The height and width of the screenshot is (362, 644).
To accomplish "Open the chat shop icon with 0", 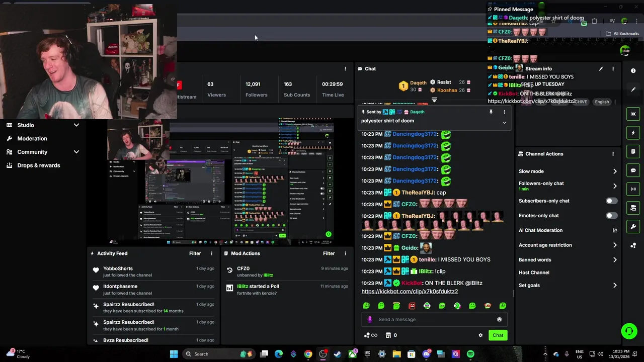I will tap(391, 335).
